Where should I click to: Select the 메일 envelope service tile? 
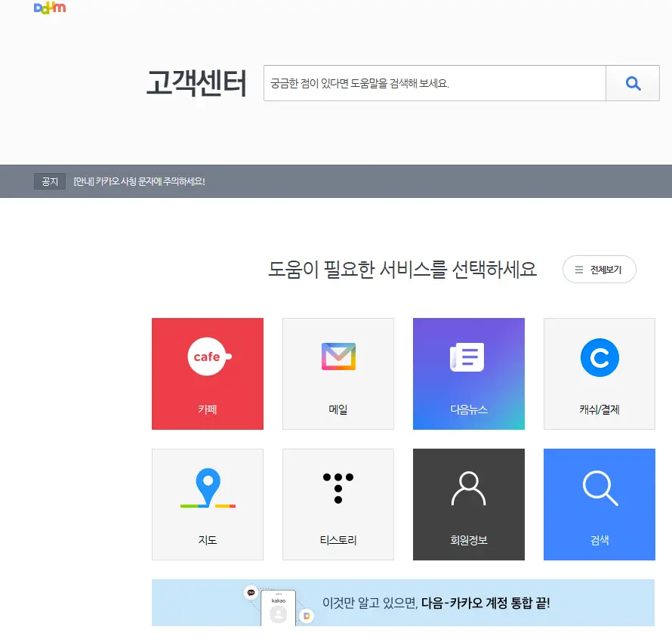pos(338,374)
